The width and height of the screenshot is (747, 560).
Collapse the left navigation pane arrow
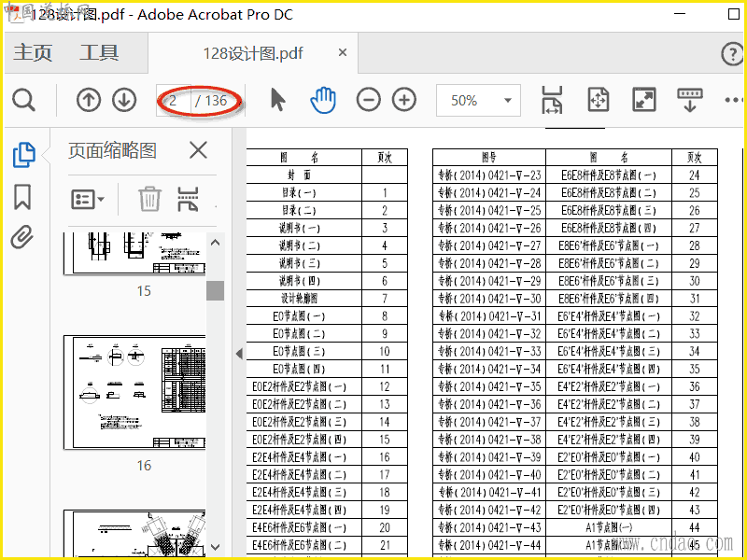239,354
